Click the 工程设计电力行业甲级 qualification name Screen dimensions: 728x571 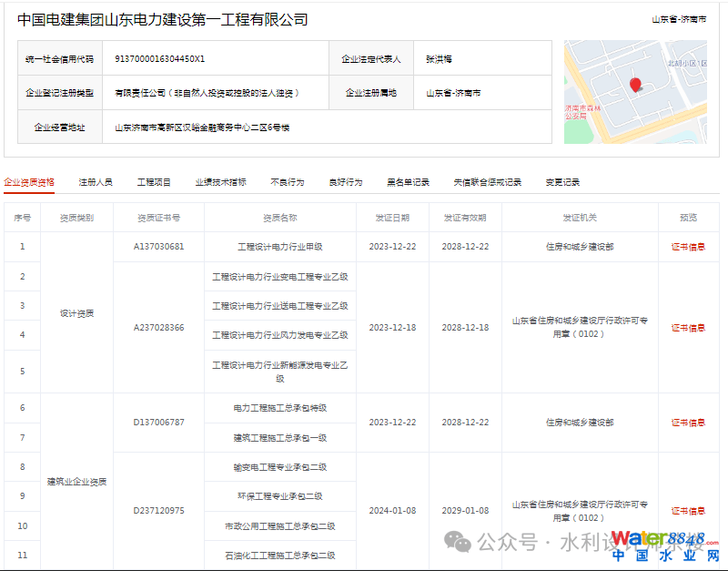(279, 247)
